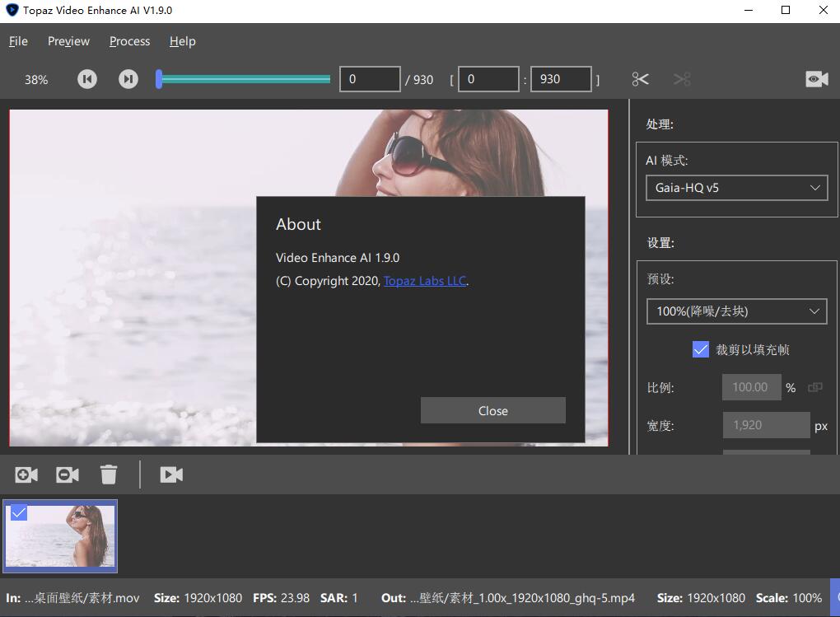The height and width of the screenshot is (617, 840).
Task: Jump to previous frame button
Action: click(86, 79)
